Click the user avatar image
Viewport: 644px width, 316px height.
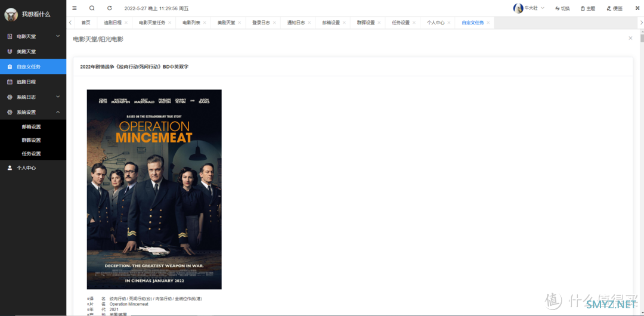(x=518, y=8)
